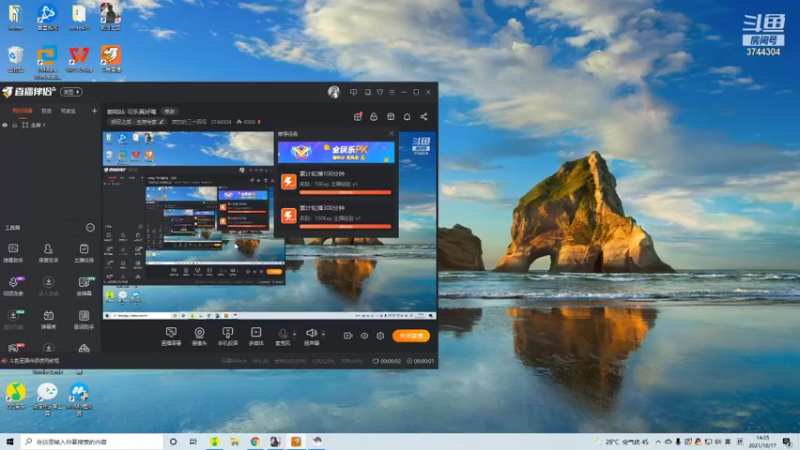
Task: Open the taskbar clock and date
Action: coord(763,441)
